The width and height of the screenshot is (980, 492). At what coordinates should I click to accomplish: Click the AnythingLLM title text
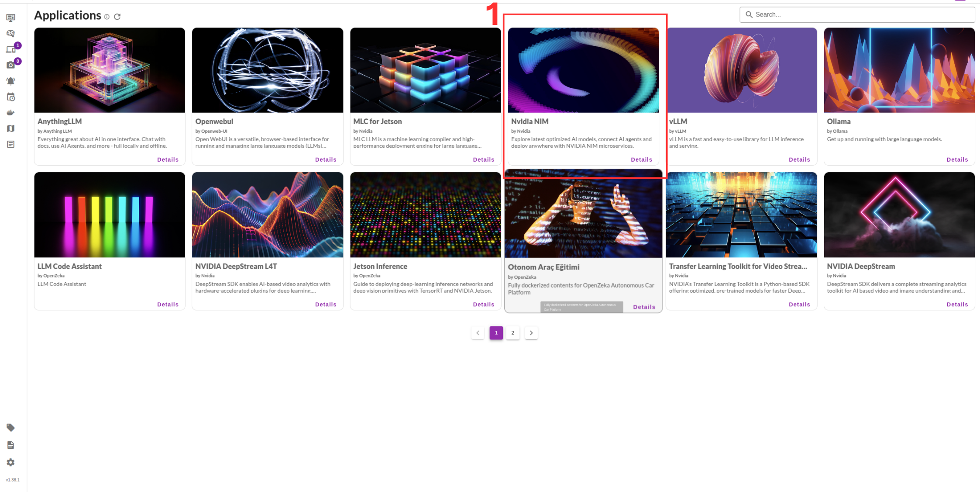(59, 121)
